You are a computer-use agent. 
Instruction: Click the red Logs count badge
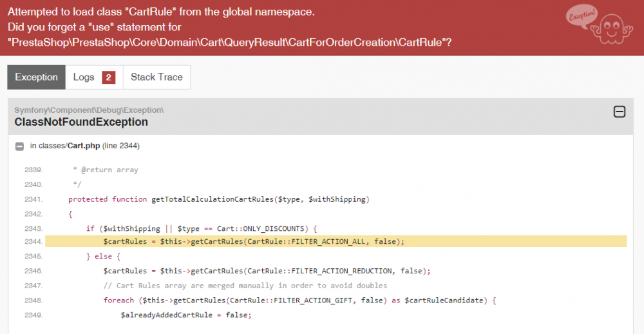coord(109,77)
